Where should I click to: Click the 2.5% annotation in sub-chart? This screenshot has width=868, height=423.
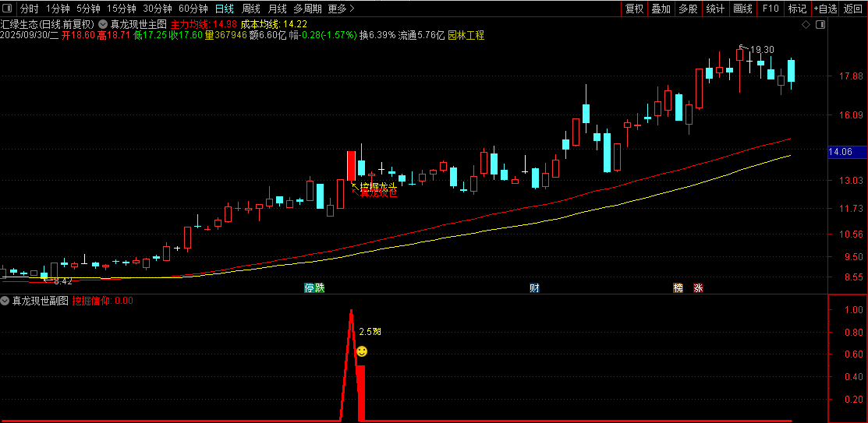(370, 332)
